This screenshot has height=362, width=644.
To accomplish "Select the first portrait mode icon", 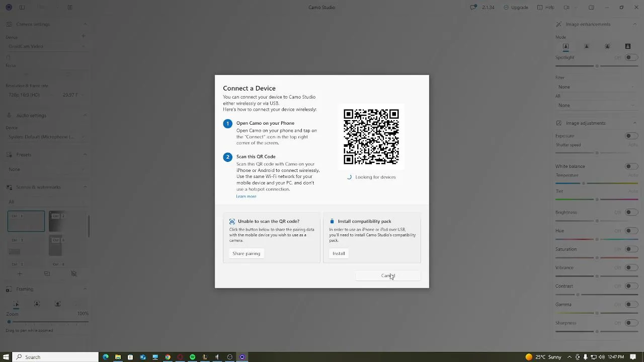I will pyautogui.click(x=566, y=46).
